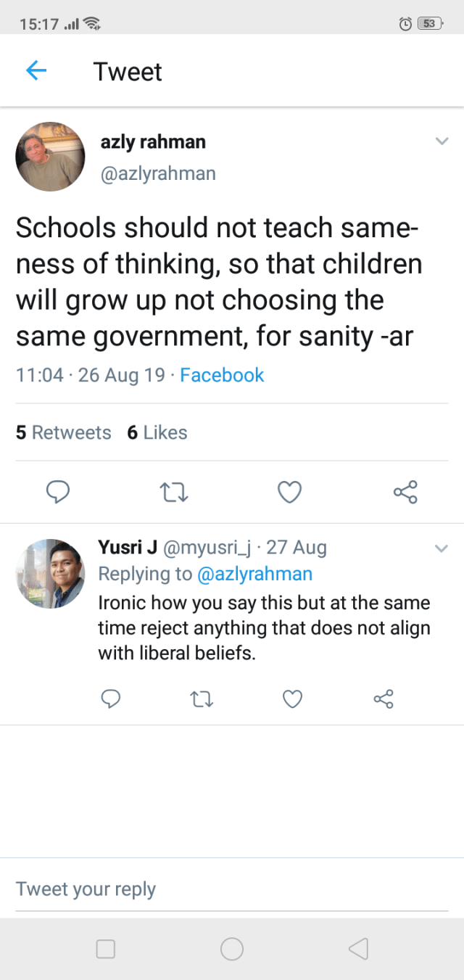Reply to Yusri J's comment

click(109, 699)
